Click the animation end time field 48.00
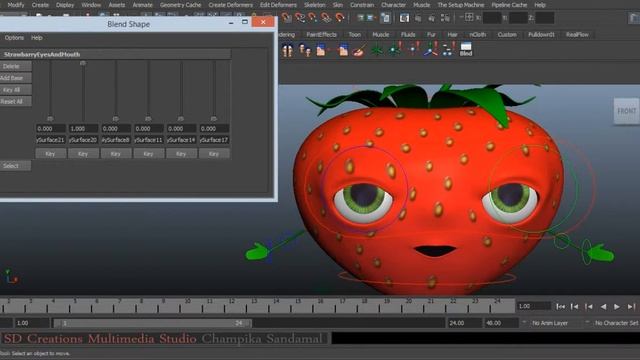The height and width of the screenshot is (360, 640). [x=501, y=323]
